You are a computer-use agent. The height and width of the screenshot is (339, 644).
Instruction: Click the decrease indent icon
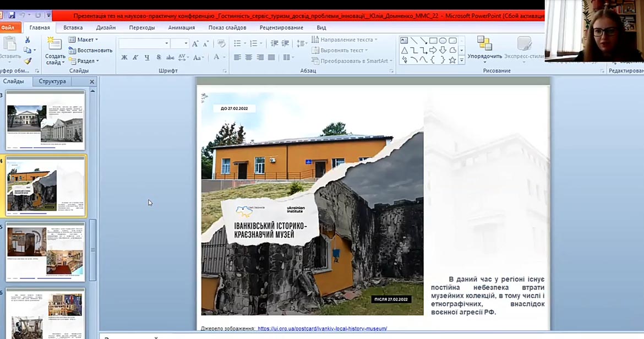pyautogui.click(x=274, y=43)
